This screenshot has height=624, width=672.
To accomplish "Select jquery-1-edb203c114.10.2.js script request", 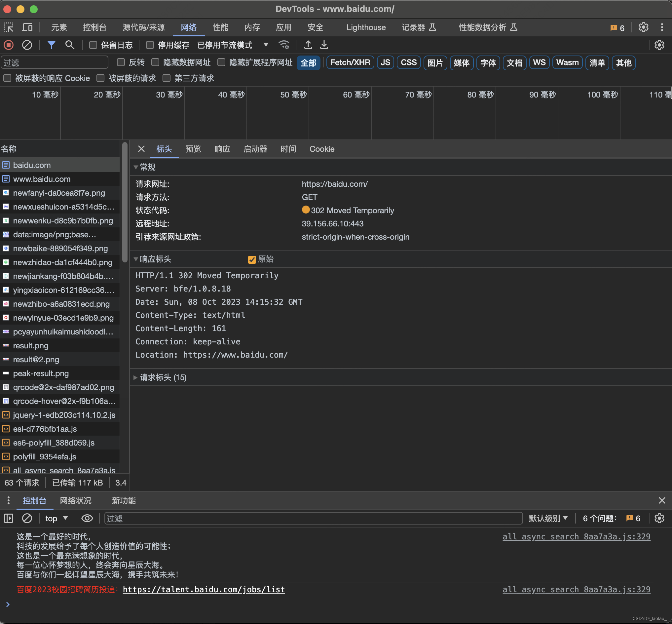I will click(x=60, y=415).
